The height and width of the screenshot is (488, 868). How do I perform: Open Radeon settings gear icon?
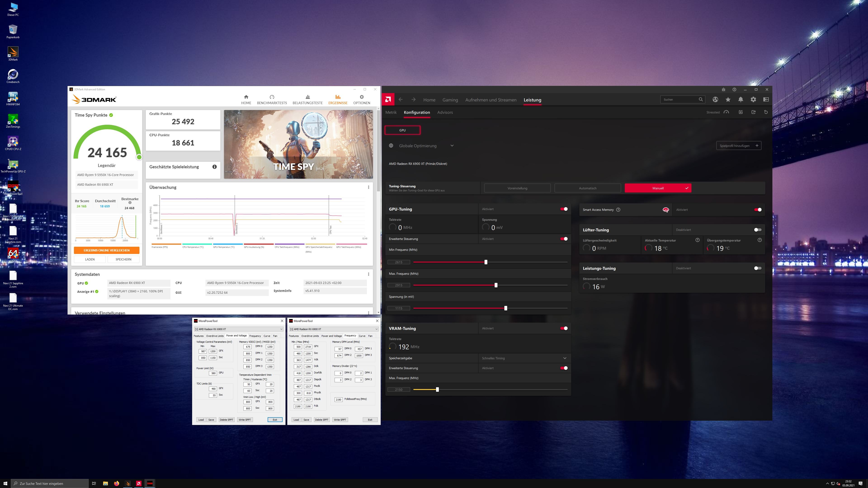pyautogui.click(x=753, y=99)
